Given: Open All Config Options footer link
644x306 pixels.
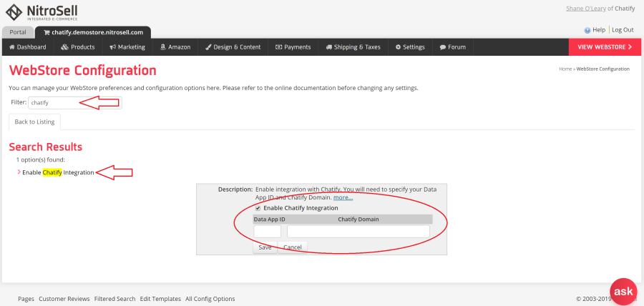Looking at the screenshot, I should coord(210,299).
